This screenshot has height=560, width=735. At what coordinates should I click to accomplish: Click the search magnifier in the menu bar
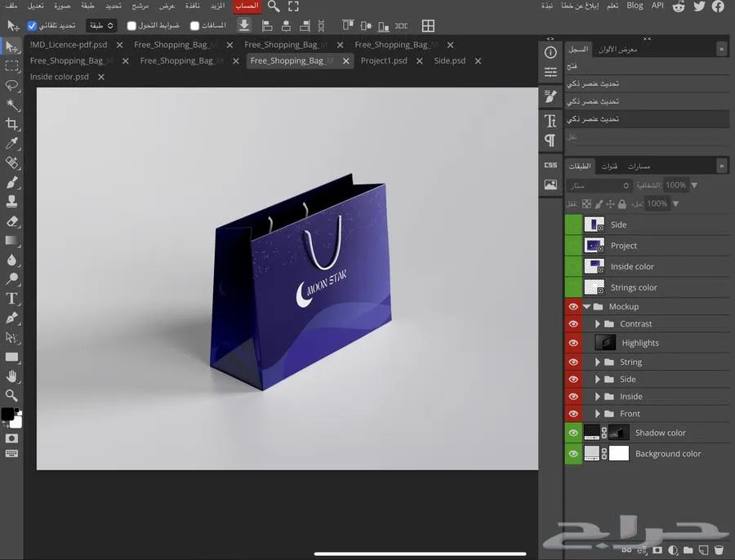[x=274, y=7]
